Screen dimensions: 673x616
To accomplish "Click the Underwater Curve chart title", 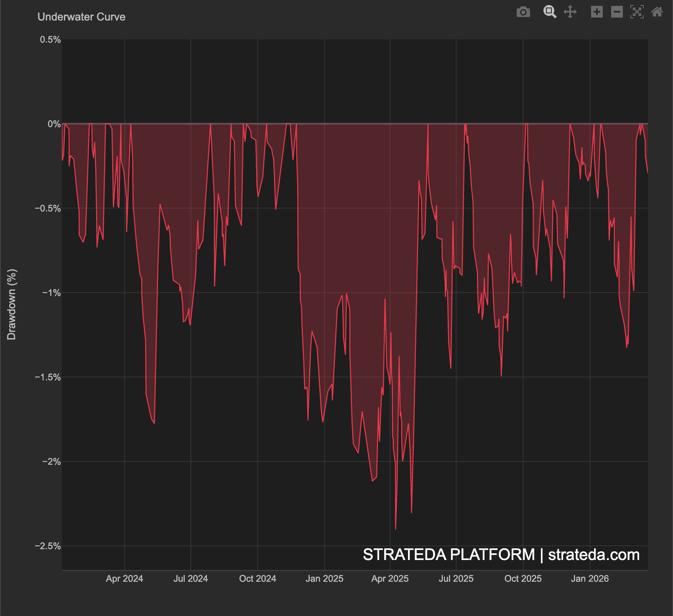I will (81, 17).
